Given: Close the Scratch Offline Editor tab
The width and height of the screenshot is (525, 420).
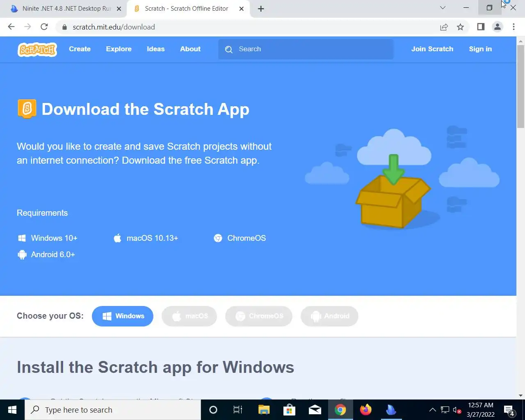Looking at the screenshot, I should click(x=241, y=9).
